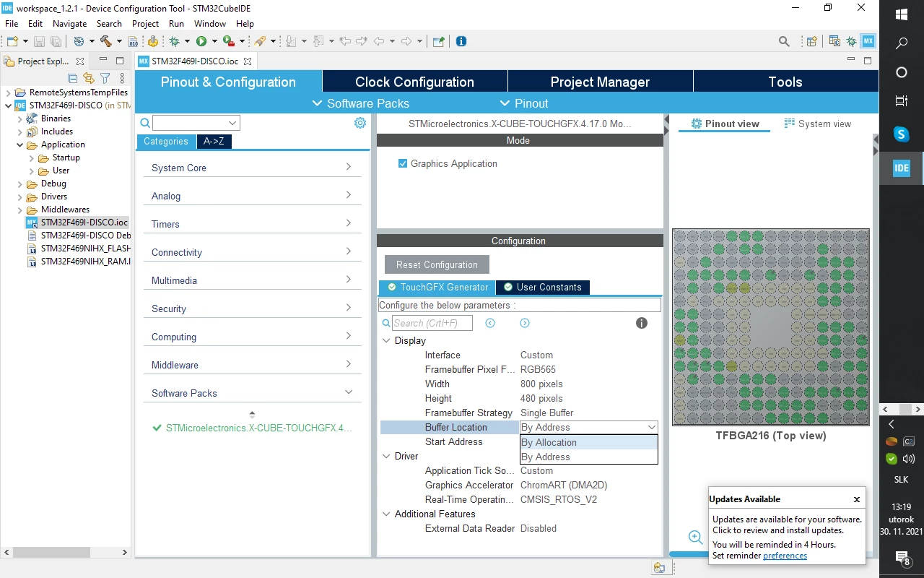The image size is (924, 578).
Task: Open the Software Packs dropdown menu
Action: tap(360, 103)
